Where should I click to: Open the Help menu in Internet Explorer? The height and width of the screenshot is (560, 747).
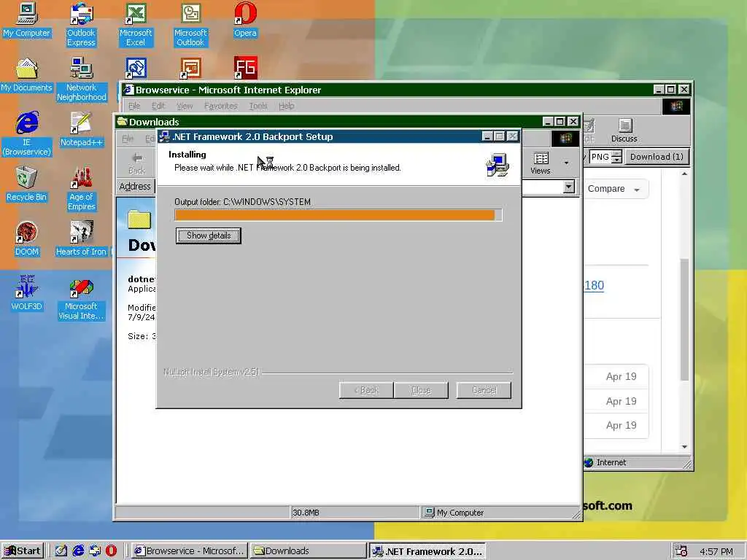[286, 106]
